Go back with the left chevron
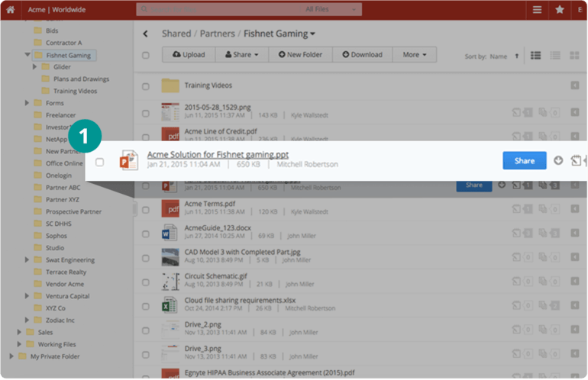This screenshot has height=380, width=588. [146, 34]
